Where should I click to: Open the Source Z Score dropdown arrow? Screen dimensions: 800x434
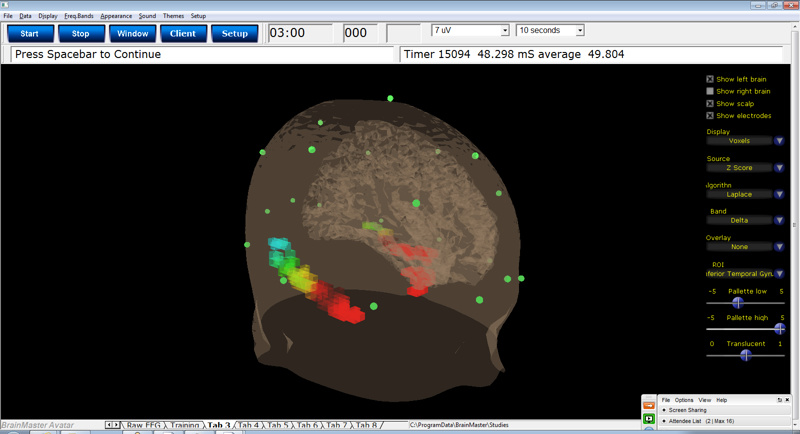[x=779, y=168]
